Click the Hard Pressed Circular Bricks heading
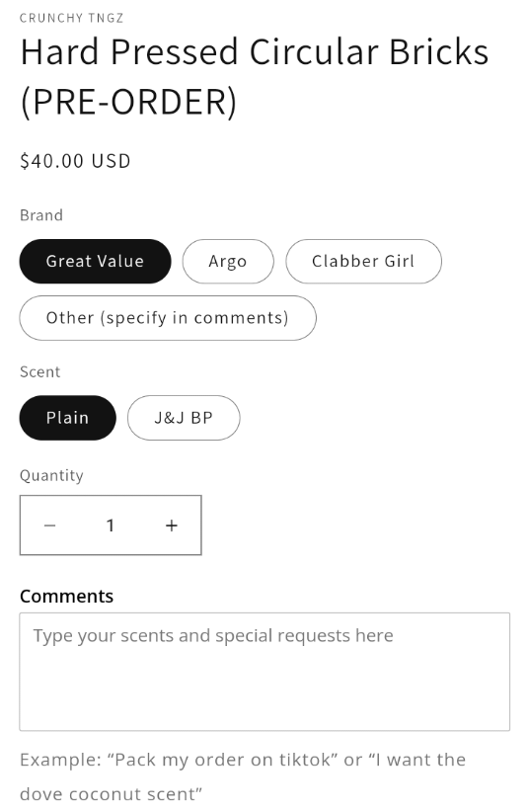The width and height of the screenshot is (529, 812). (255, 51)
